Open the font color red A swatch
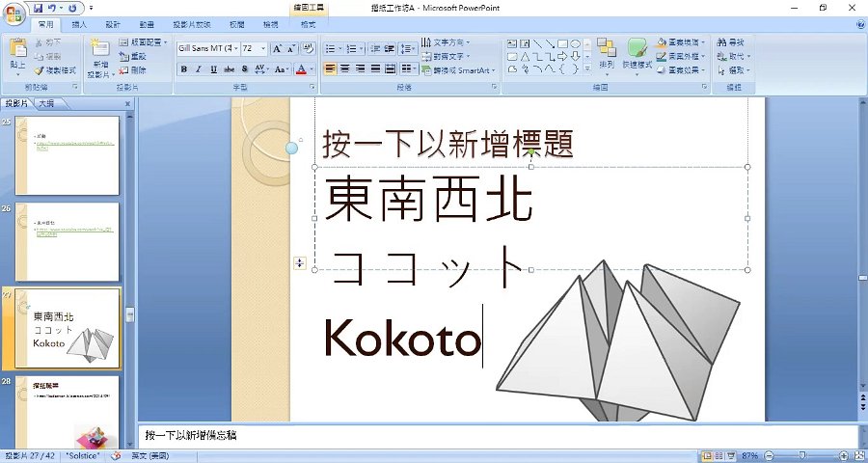Image resolution: width=868 pixels, height=463 pixels. point(301,69)
